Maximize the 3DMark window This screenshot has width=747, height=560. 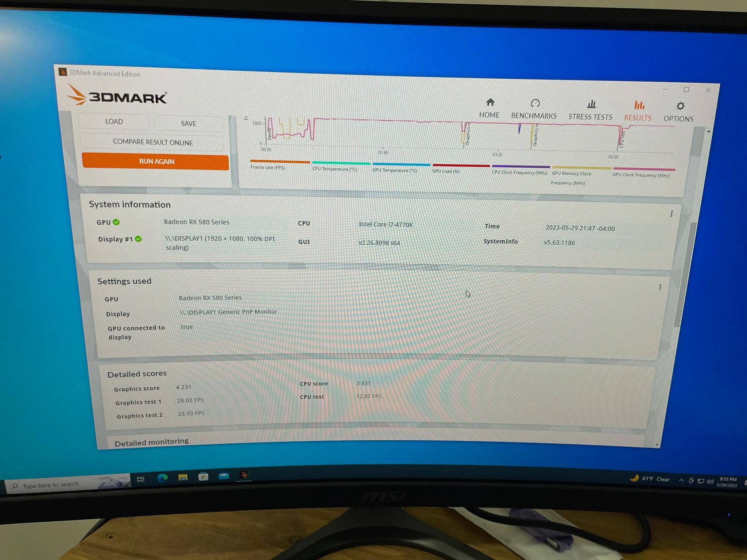tap(686, 90)
